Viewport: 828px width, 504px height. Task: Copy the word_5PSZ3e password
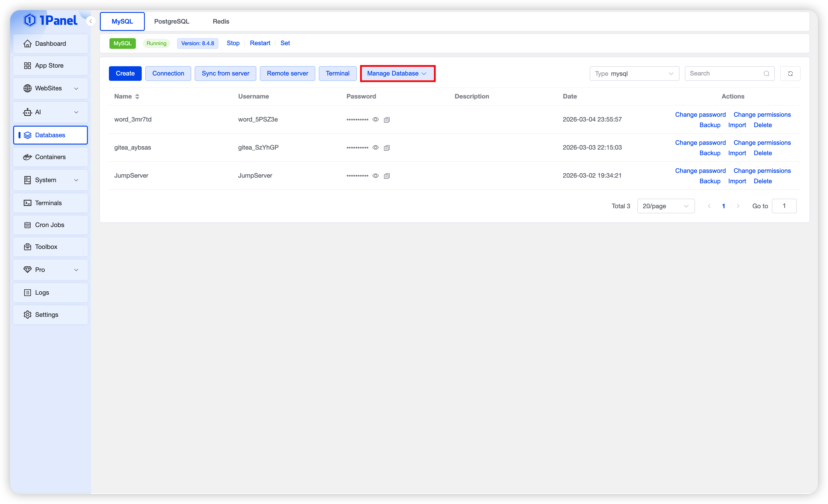click(x=387, y=120)
